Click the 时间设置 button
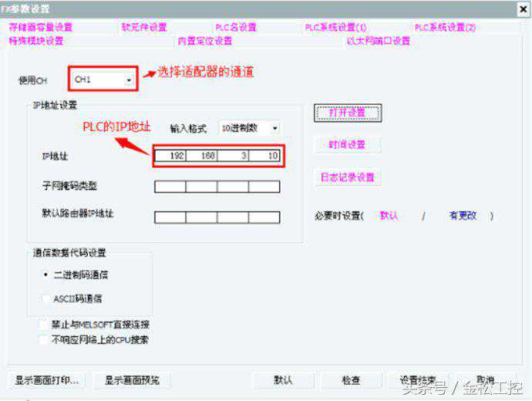The image size is (532, 401). [x=348, y=145]
